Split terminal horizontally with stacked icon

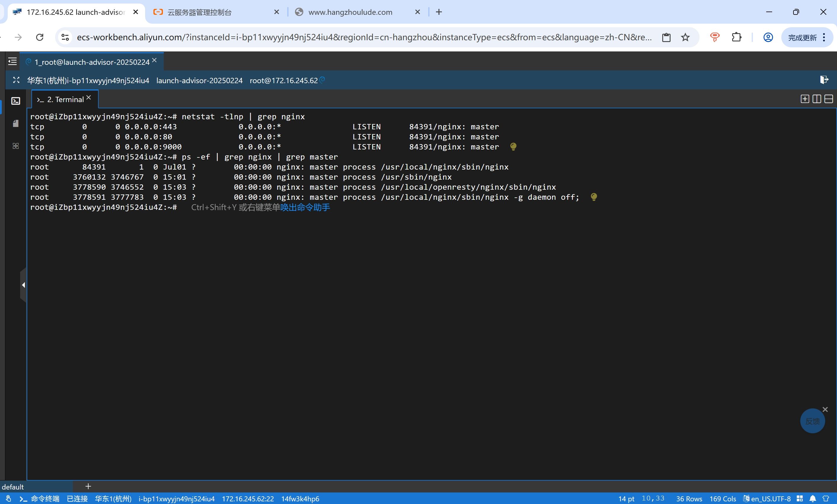pyautogui.click(x=828, y=99)
